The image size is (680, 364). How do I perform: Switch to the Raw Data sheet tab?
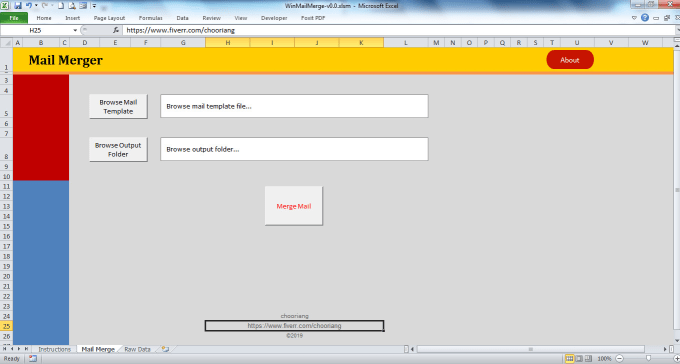pos(137,349)
